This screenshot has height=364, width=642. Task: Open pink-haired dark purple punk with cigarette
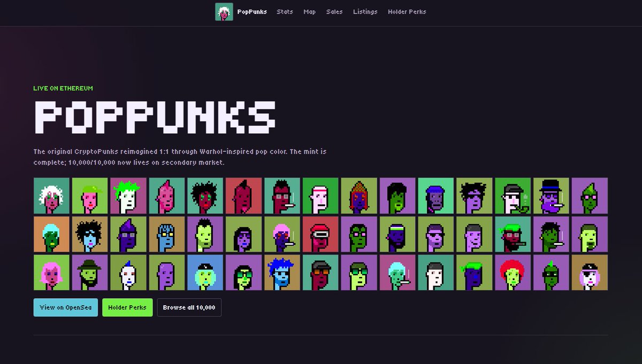[282, 234]
